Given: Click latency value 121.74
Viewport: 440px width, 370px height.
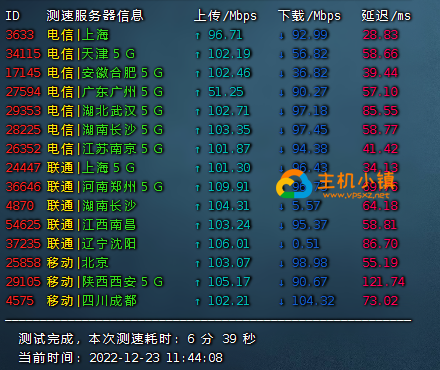Looking at the screenshot, I should click(x=384, y=282).
